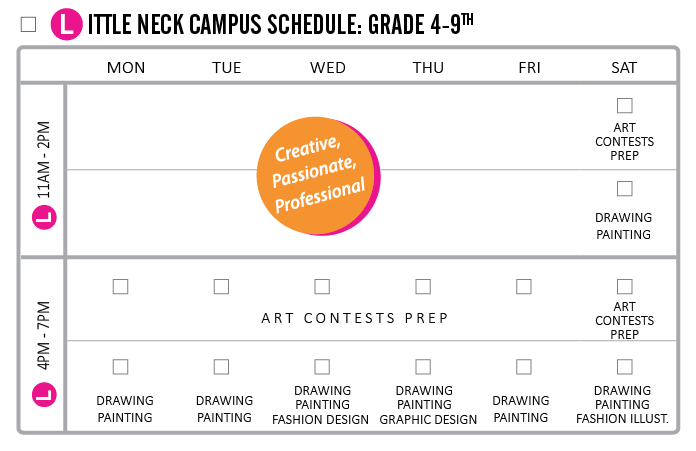The width and height of the screenshot is (696, 451).
Task: Click the orange Creative, Passionate, Professional badge
Action: click(318, 176)
